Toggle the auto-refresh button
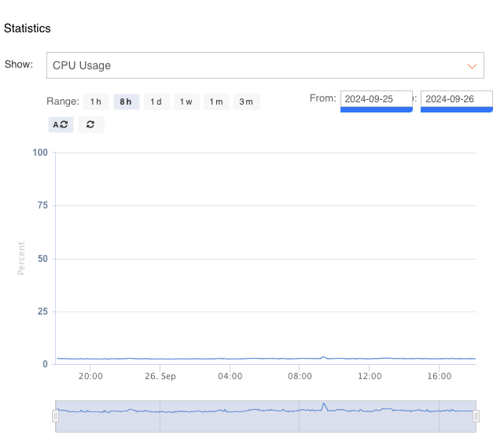This screenshot has width=504, height=446. pos(61,124)
